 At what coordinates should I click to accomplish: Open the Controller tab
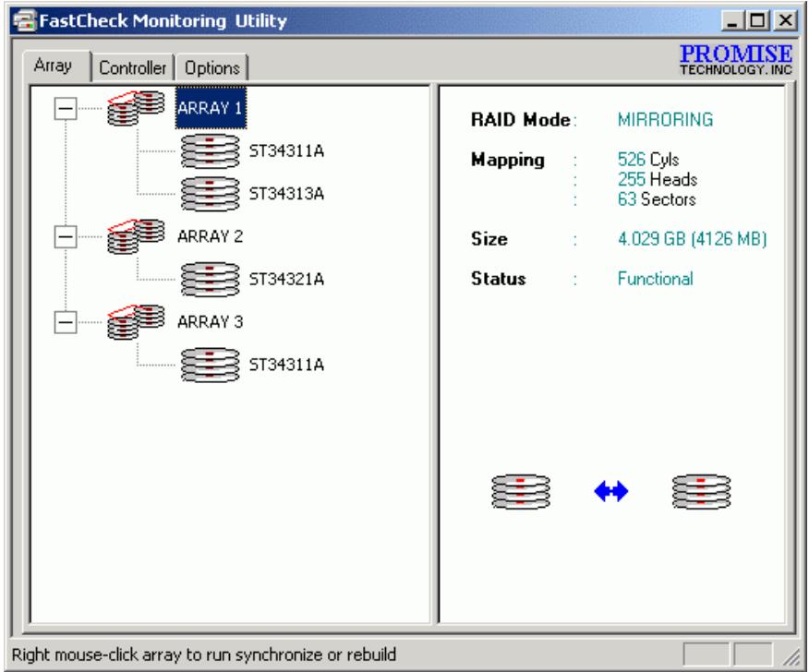(x=133, y=68)
